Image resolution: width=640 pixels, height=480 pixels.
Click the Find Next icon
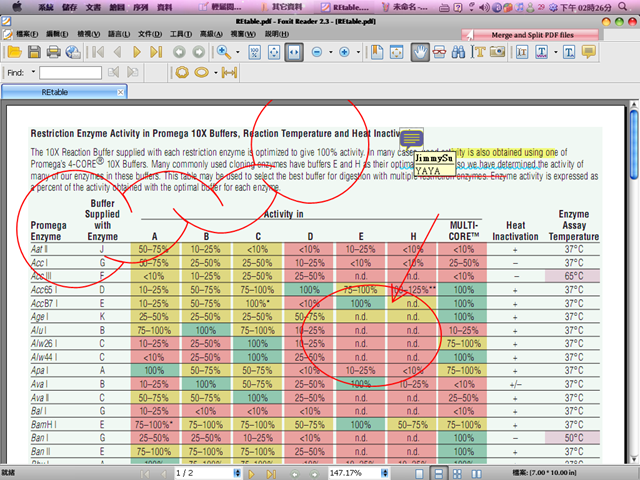point(133,73)
